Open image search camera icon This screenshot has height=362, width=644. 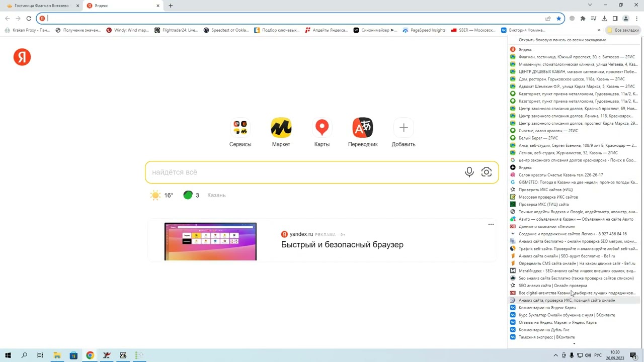click(x=487, y=172)
